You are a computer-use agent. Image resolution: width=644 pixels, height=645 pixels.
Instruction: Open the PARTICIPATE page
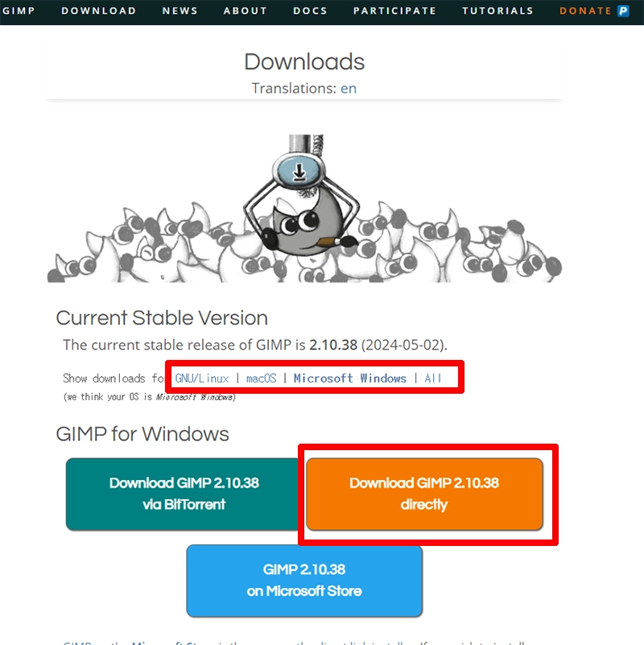(x=394, y=10)
